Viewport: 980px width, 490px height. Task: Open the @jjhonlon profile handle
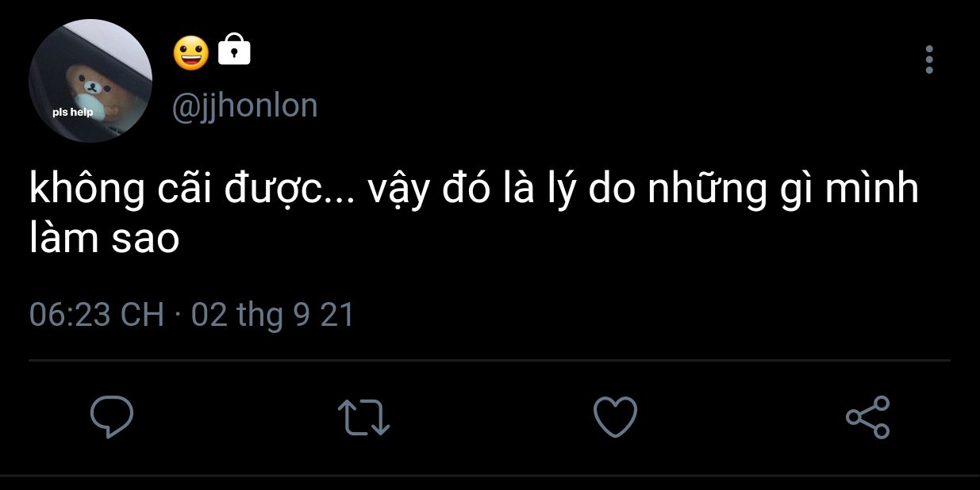(x=244, y=105)
